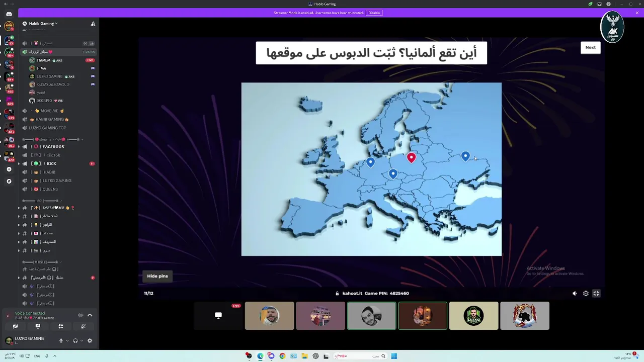This screenshot has height=362, width=644.
Task: Click ENG language indicator in tray
Action: (37, 356)
